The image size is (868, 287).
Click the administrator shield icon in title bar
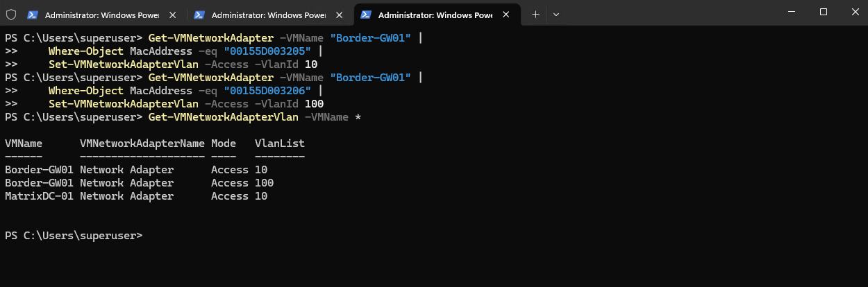coord(10,14)
